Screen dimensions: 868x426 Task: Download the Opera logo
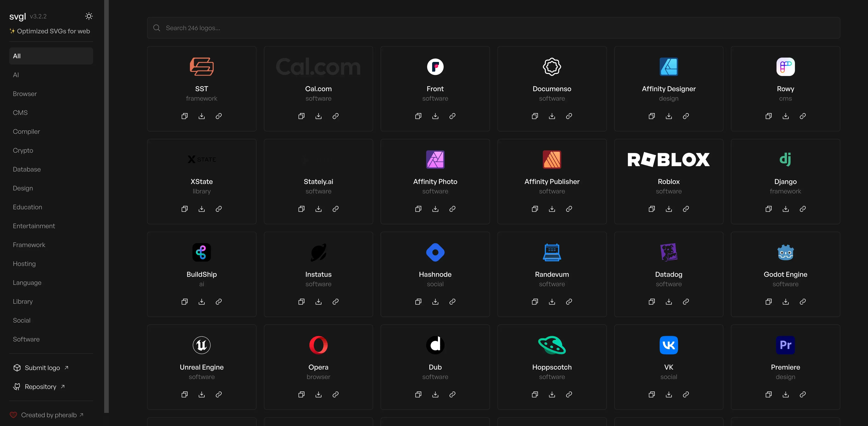pyautogui.click(x=319, y=394)
